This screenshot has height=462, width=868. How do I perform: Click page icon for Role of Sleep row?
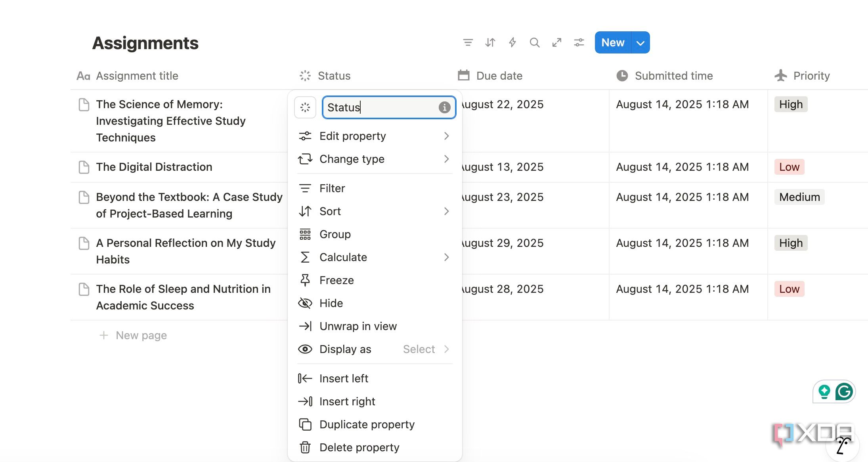[x=84, y=289]
